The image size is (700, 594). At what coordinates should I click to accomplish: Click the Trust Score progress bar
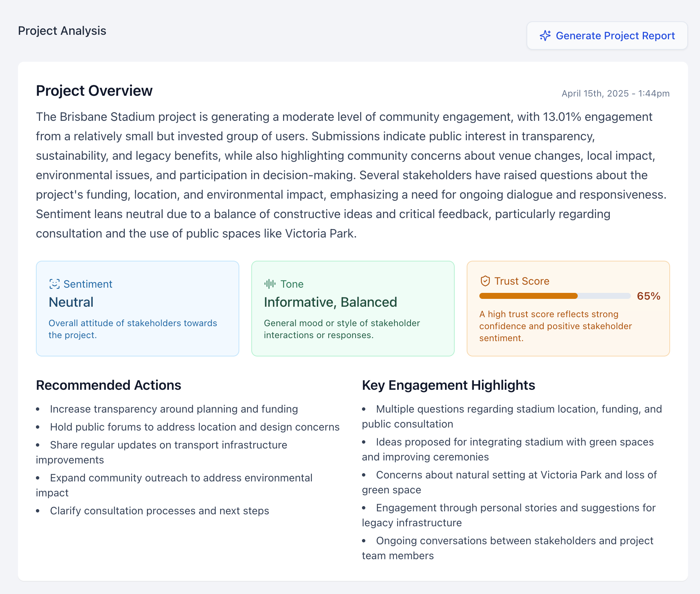(x=555, y=296)
